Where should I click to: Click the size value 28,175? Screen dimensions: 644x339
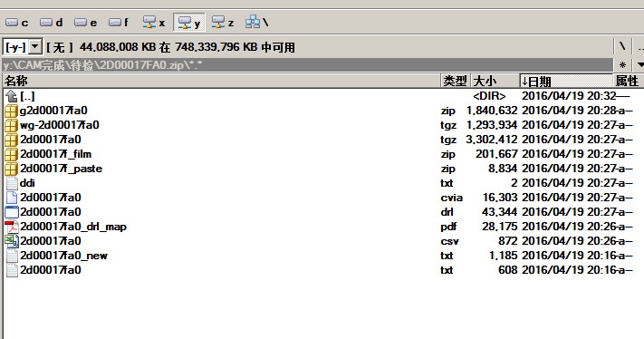tap(499, 227)
